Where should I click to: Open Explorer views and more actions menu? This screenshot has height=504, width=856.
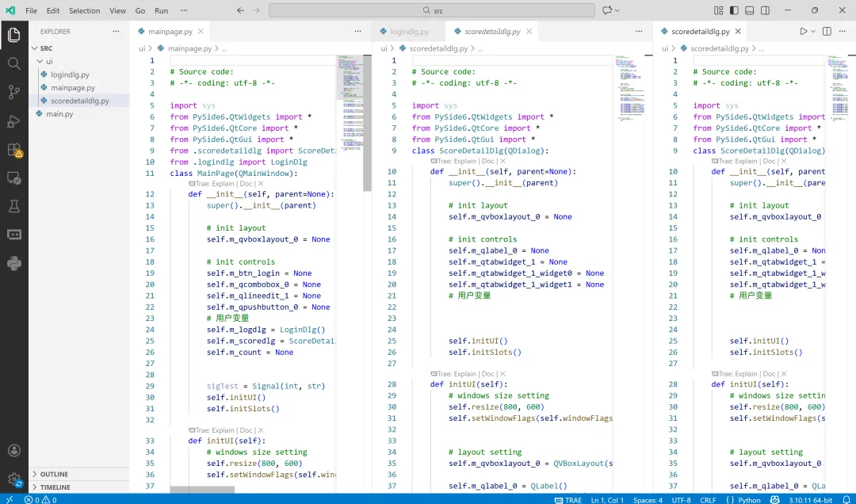click(x=116, y=31)
